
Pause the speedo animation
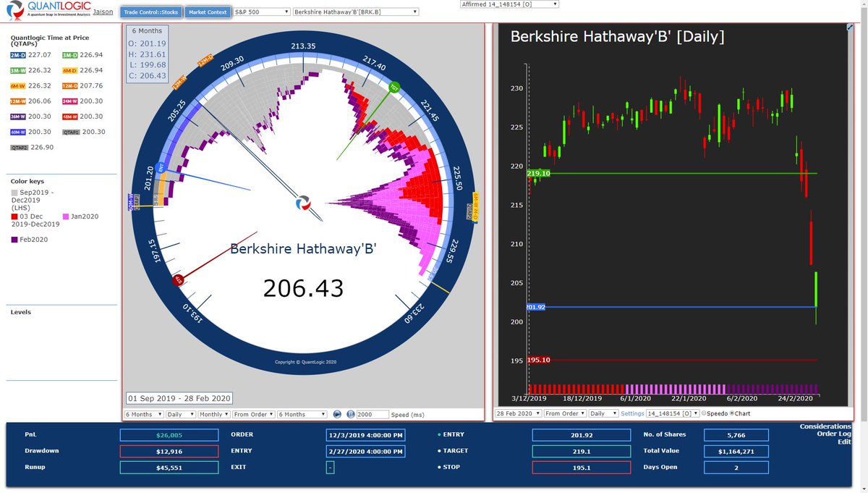coord(350,414)
